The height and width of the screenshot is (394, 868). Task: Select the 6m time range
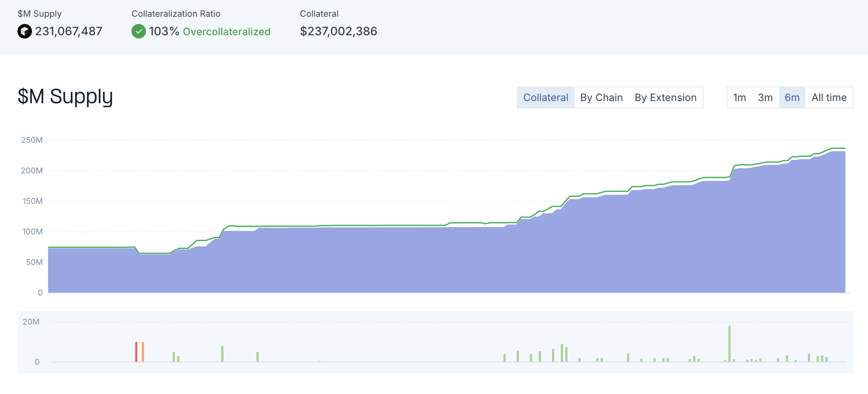(x=792, y=97)
